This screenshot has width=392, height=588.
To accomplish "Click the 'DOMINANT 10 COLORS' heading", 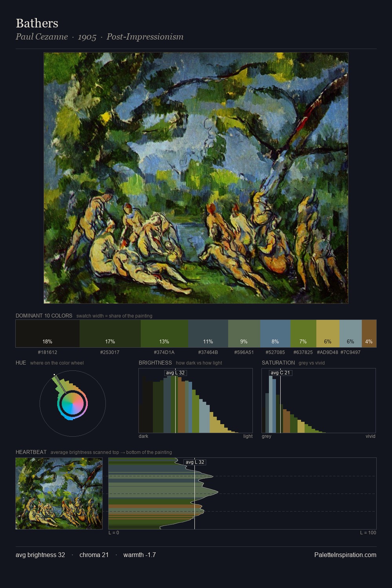I will pos(44,316).
